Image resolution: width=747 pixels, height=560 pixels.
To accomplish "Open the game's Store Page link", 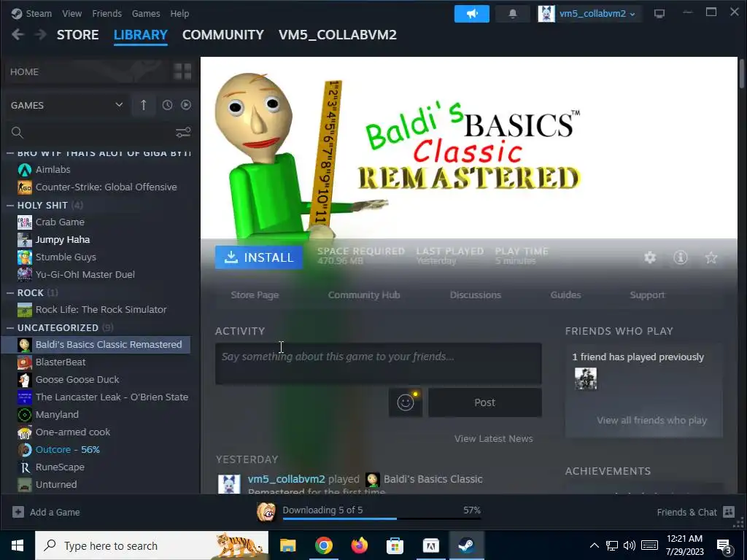I will pos(255,295).
